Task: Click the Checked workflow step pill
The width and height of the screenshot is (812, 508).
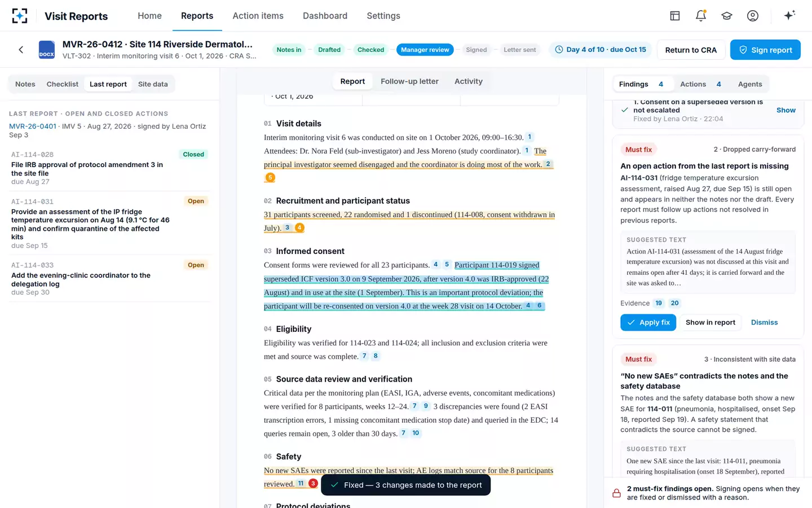Action: point(370,50)
